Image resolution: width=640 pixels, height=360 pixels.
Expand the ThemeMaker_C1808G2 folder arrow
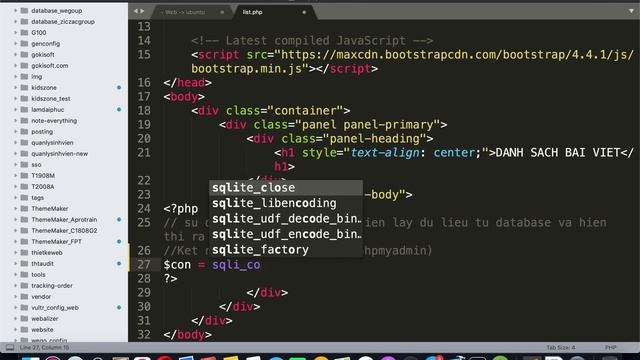(16, 231)
